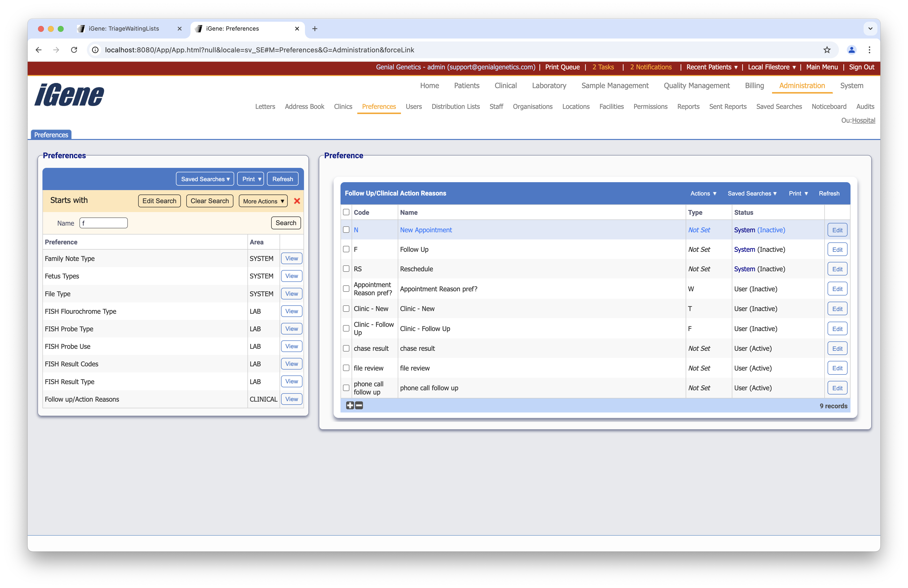Click Edit for the file review row
The height and width of the screenshot is (588, 908).
click(837, 368)
